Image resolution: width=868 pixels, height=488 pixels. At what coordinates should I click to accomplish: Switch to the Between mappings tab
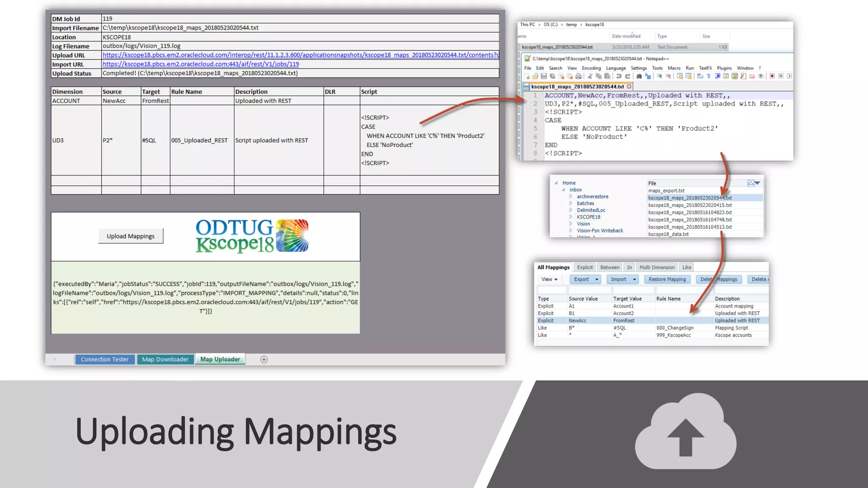pyautogui.click(x=610, y=267)
